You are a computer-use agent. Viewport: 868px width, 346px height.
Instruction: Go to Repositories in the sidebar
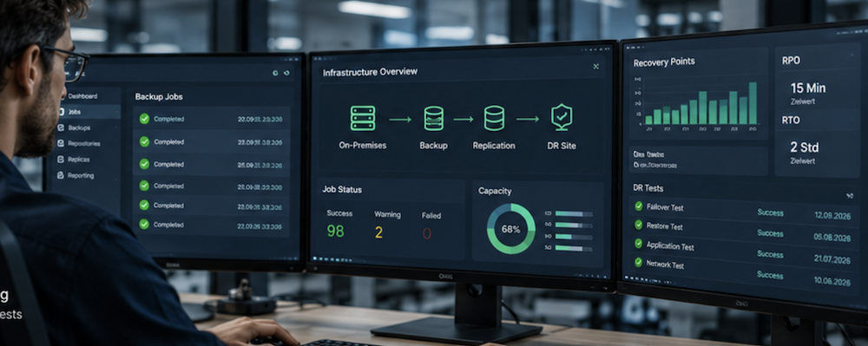coord(84,144)
